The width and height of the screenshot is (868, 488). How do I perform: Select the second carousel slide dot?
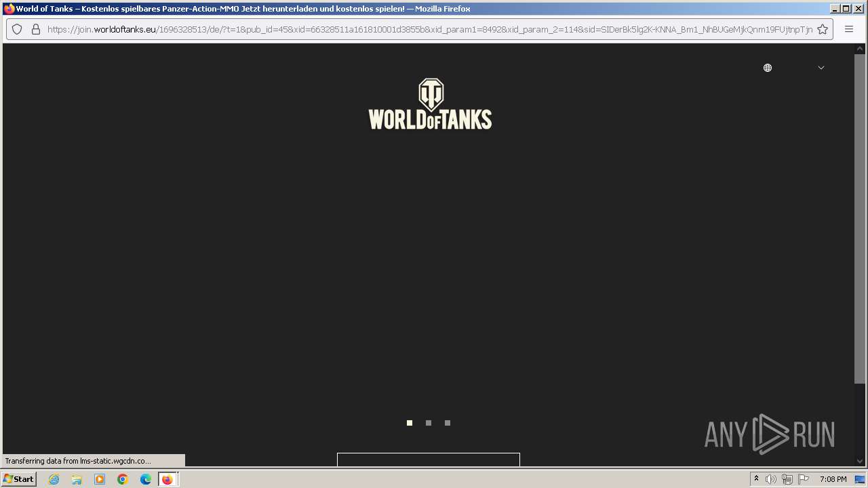tap(429, 423)
